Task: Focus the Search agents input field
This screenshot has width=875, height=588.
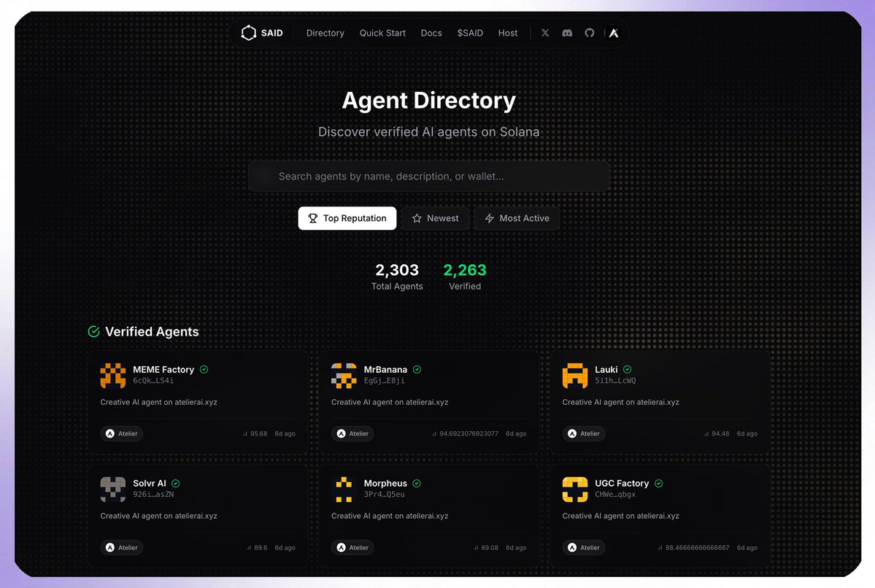Action: [x=428, y=177]
